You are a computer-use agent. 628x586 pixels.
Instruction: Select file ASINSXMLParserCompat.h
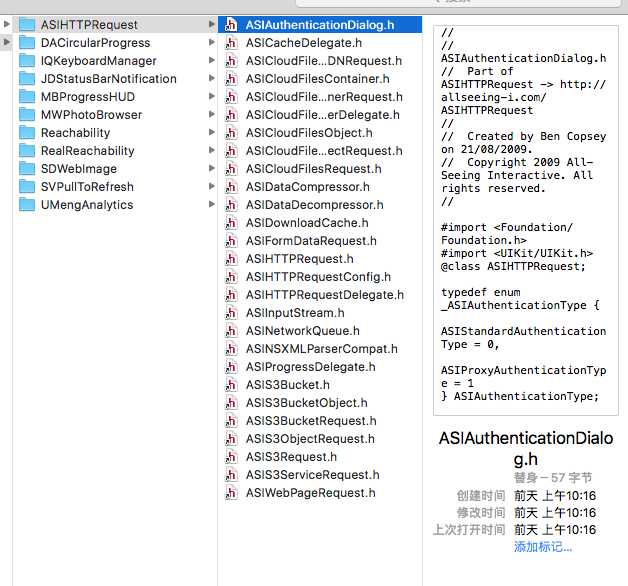tap(320, 349)
